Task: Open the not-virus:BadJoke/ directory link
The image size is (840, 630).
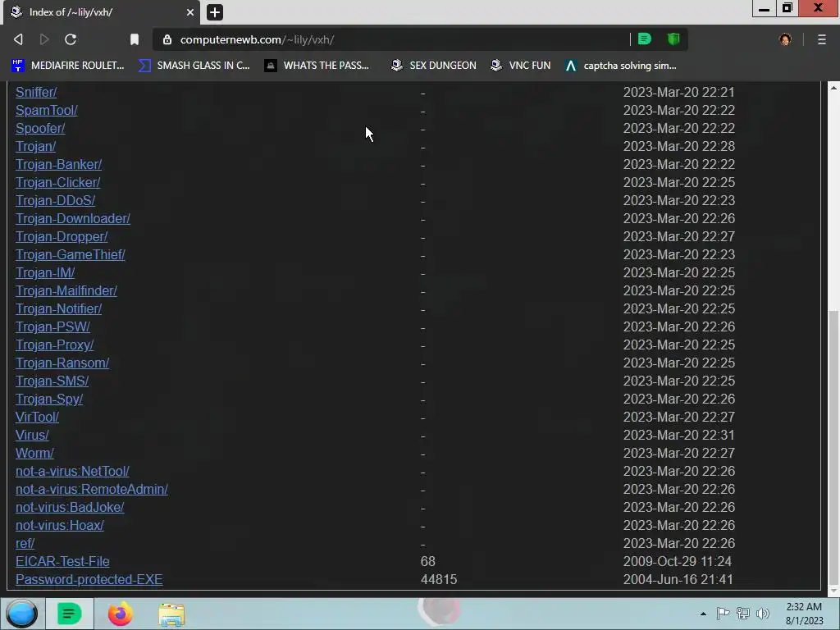Action: point(70,507)
